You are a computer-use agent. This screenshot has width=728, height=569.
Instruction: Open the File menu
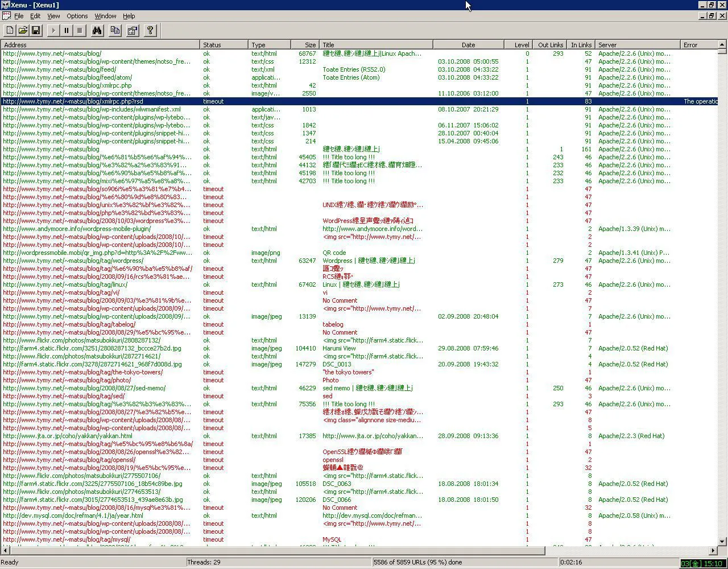click(x=19, y=16)
